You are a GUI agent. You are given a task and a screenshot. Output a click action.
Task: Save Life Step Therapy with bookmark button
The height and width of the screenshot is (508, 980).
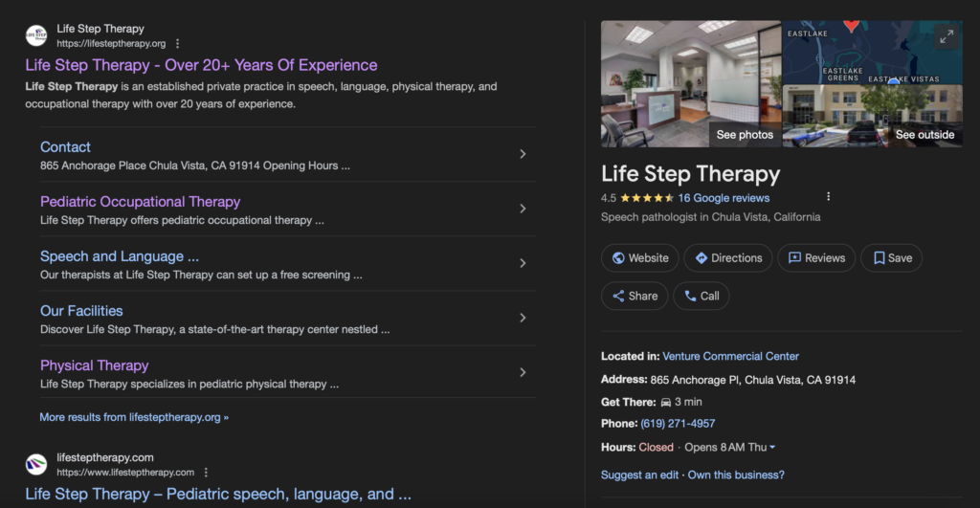pyautogui.click(x=891, y=258)
